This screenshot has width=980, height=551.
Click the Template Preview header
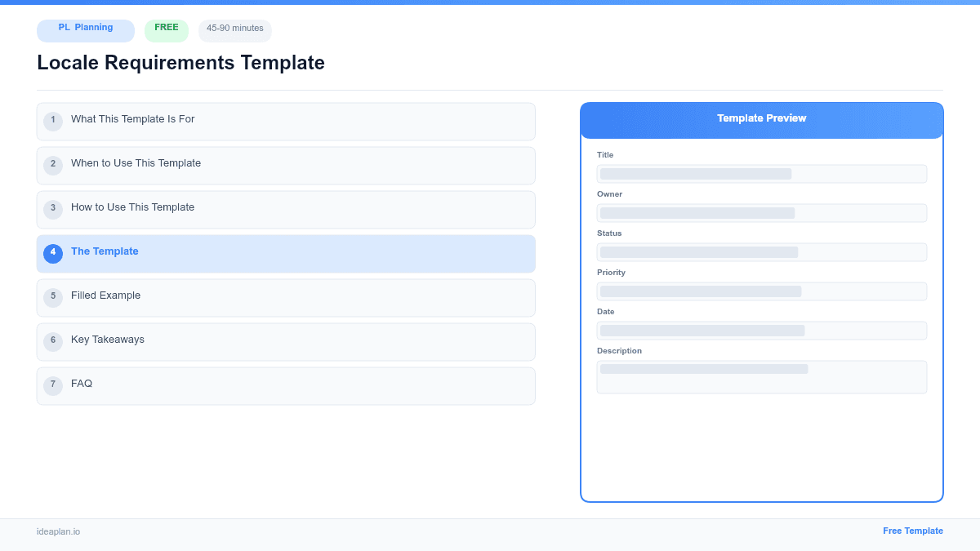[x=761, y=120]
